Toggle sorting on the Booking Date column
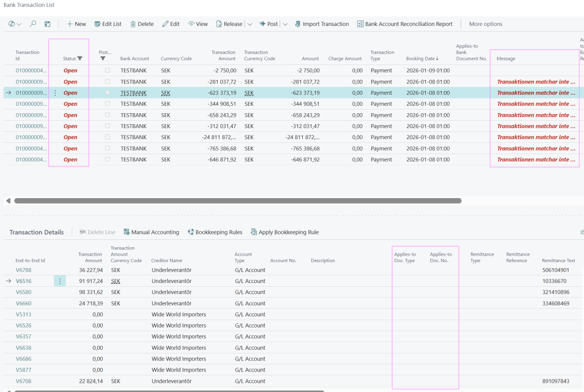 pyautogui.click(x=422, y=58)
